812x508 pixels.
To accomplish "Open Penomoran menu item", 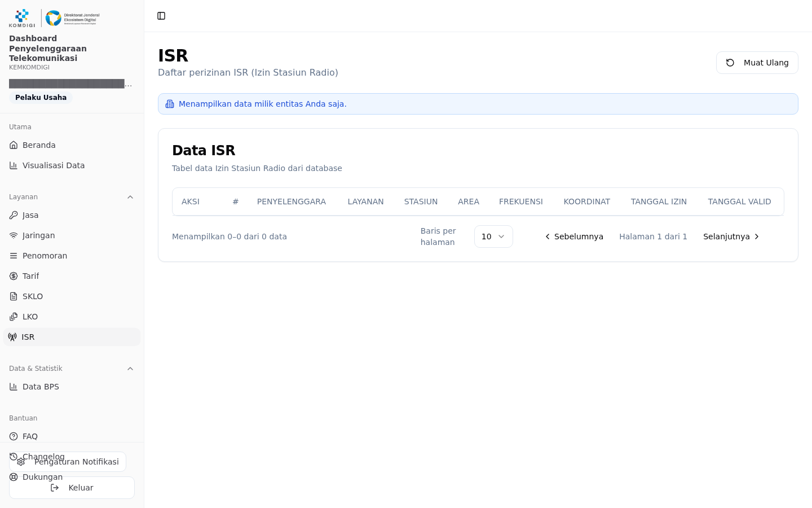I will click(x=72, y=256).
